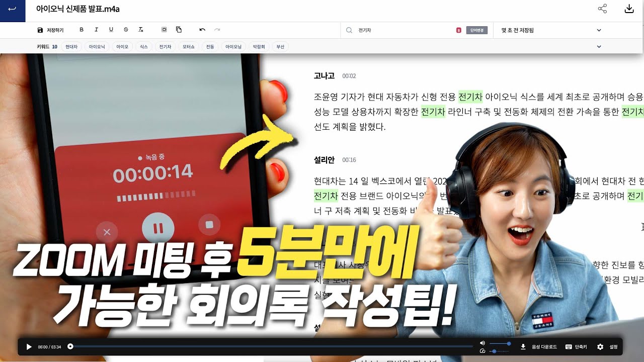This screenshot has width=644, height=362.
Task: Redo the last edit
Action: pyautogui.click(x=217, y=30)
